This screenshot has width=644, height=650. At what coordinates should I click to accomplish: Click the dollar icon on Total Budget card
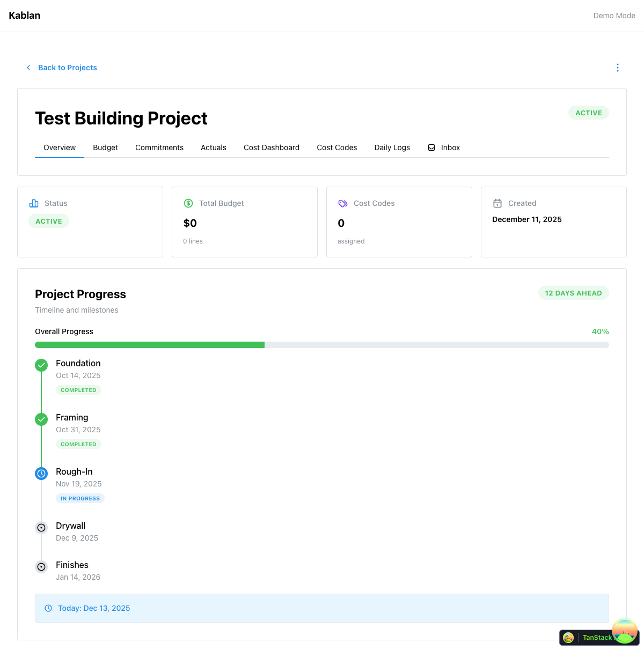(x=188, y=203)
